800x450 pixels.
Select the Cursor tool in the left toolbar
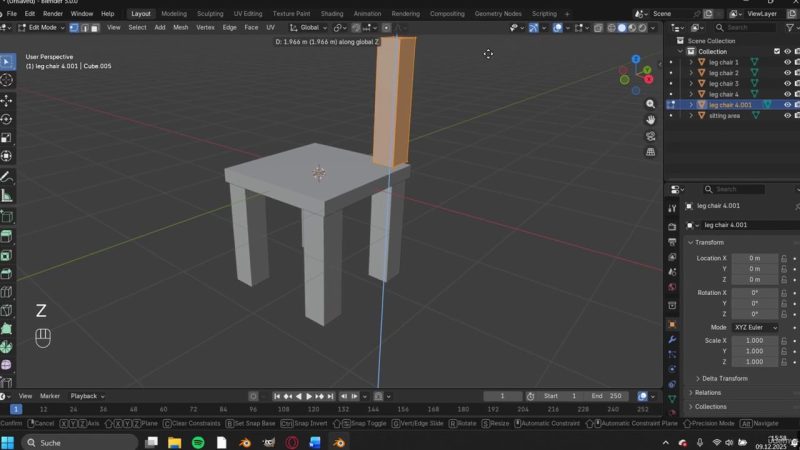(x=6, y=79)
